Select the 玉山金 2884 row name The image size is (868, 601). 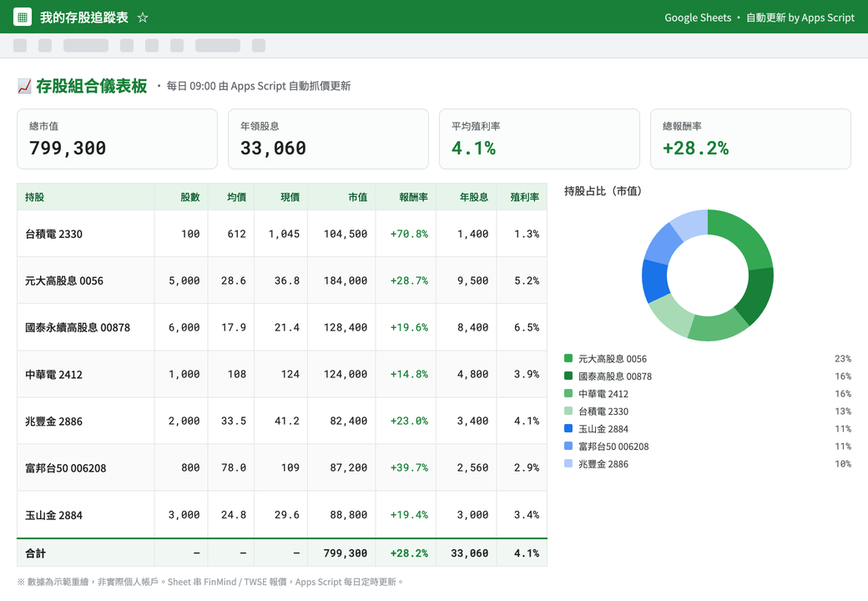[53, 515]
